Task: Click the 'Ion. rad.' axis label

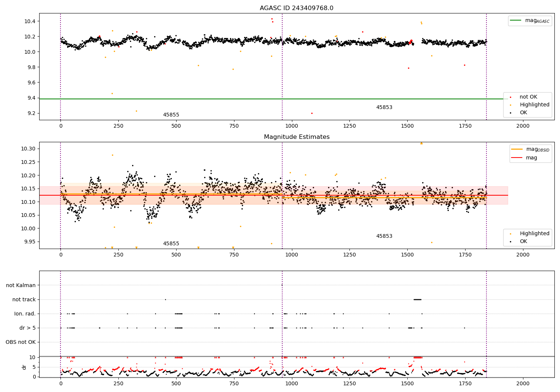Action: 25,314
